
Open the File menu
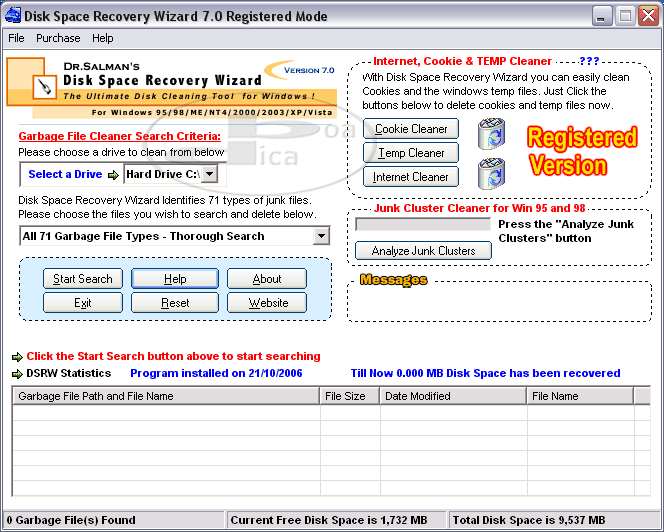coord(16,38)
